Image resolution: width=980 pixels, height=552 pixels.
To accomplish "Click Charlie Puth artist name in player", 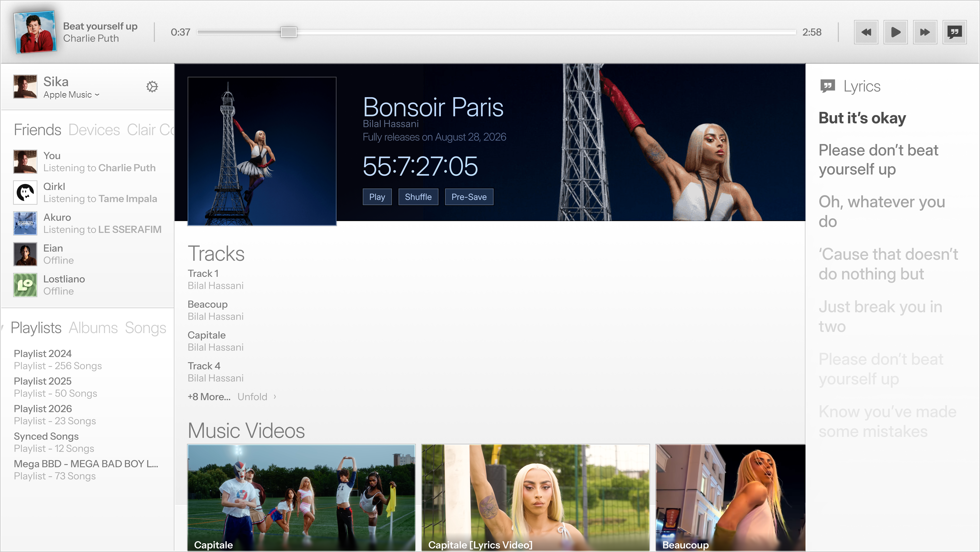I will pos(91,38).
